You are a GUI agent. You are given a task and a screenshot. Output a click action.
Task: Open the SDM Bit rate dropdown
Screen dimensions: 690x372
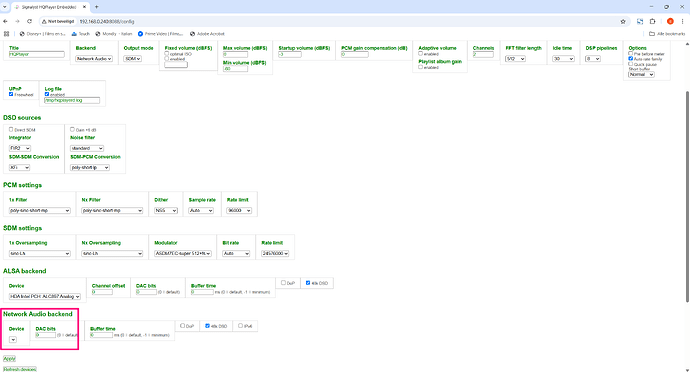coord(236,254)
